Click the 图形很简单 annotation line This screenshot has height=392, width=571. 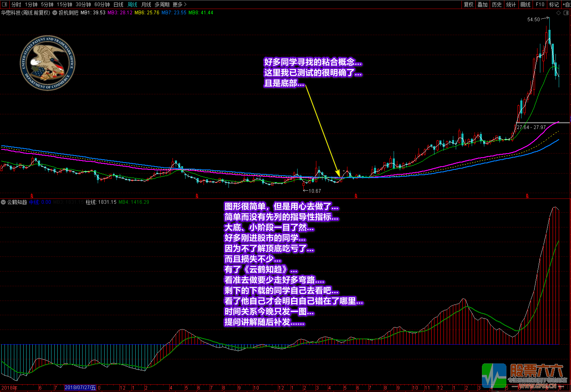click(x=282, y=207)
